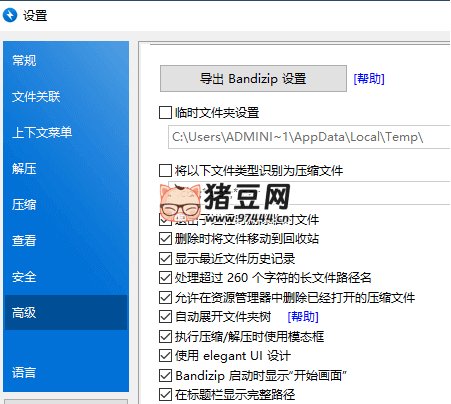Toggle 自动展开文件夹树 checkbox
The width and height of the screenshot is (451, 404).
165,317
